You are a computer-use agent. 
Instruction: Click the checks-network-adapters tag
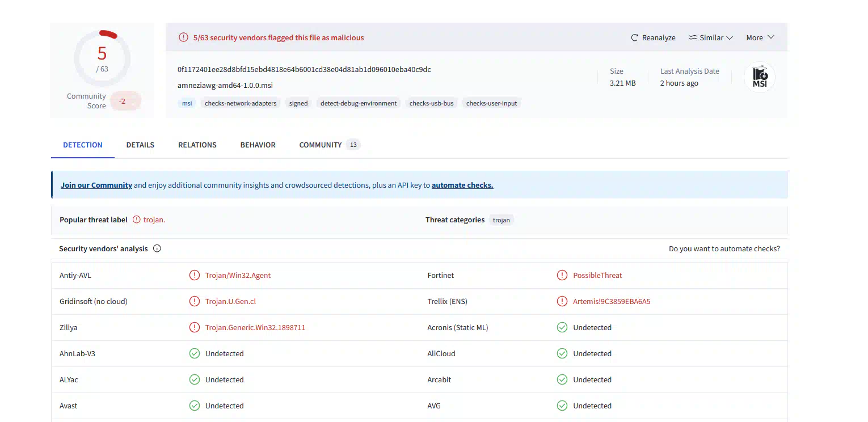[x=241, y=103]
